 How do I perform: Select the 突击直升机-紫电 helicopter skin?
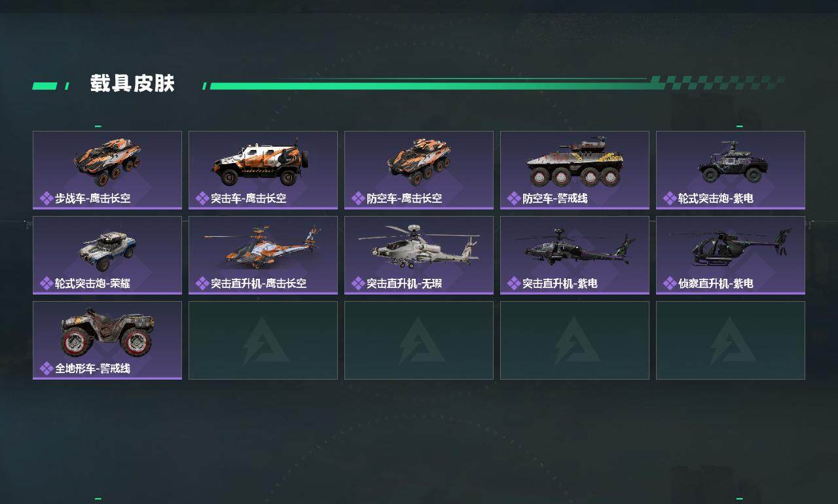click(x=575, y=255)
